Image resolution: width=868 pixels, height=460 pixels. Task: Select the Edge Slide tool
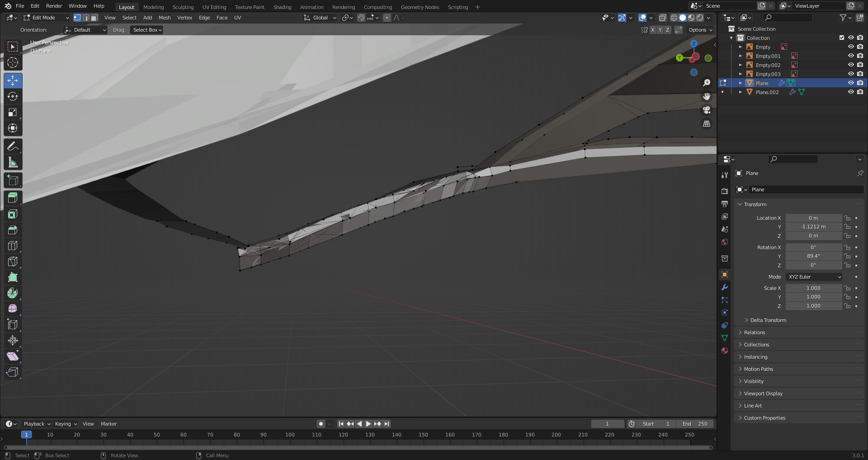tap(13, 325)
